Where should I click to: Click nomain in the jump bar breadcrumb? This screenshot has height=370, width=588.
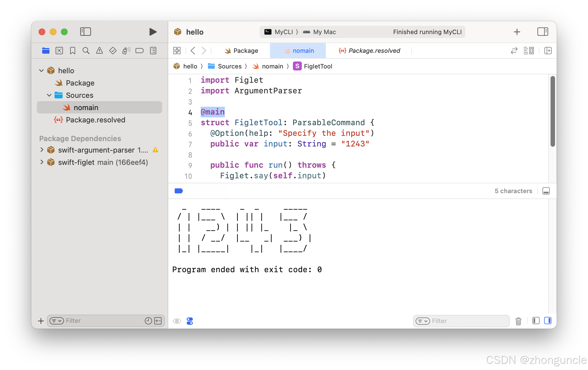pos(272,66)
